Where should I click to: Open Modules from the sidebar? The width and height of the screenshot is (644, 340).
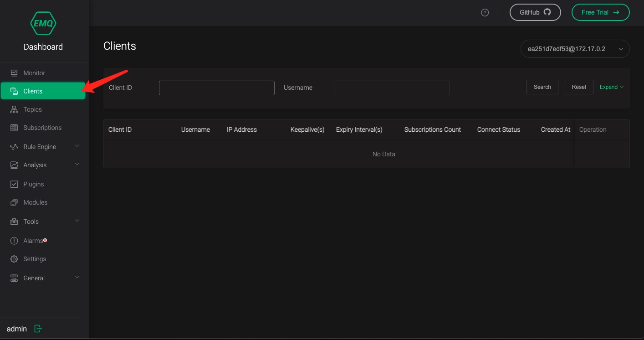pyautogui.click(x=35, y=202)
